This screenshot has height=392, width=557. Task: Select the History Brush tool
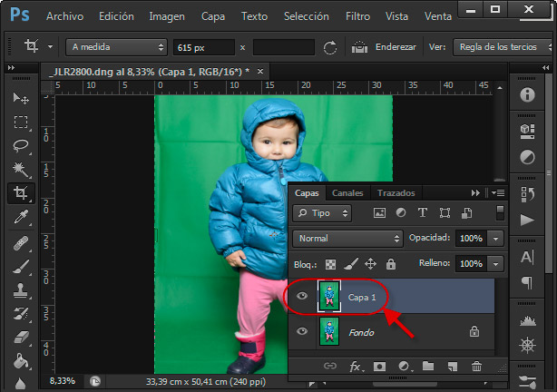click(21, 313)
